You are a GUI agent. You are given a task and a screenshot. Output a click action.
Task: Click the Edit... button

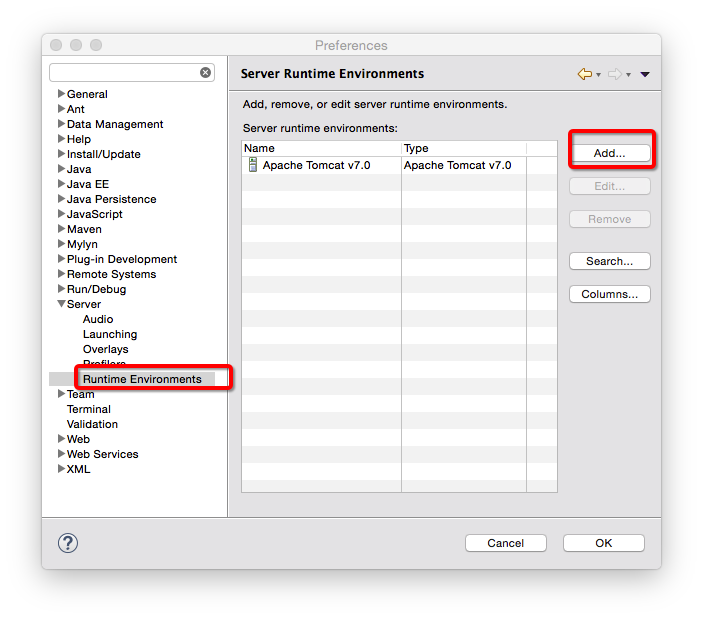pyautogui.click(x=609, y=186)
